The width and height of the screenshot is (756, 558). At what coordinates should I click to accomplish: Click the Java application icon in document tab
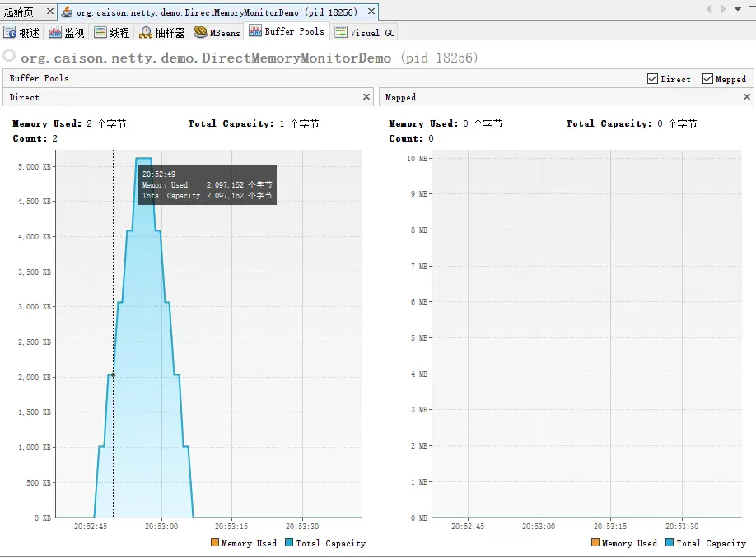[67, 12]
